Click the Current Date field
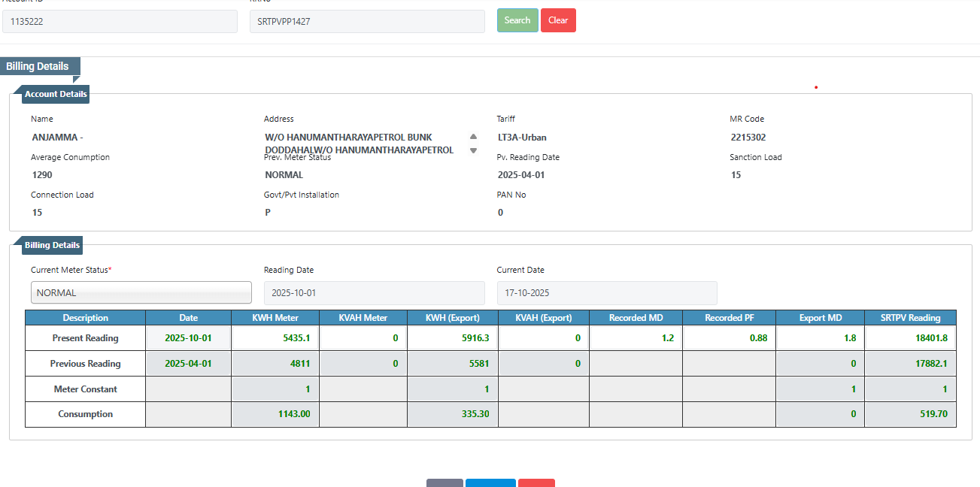This screenshot has width=980, height=487. [x=606, y=292]
